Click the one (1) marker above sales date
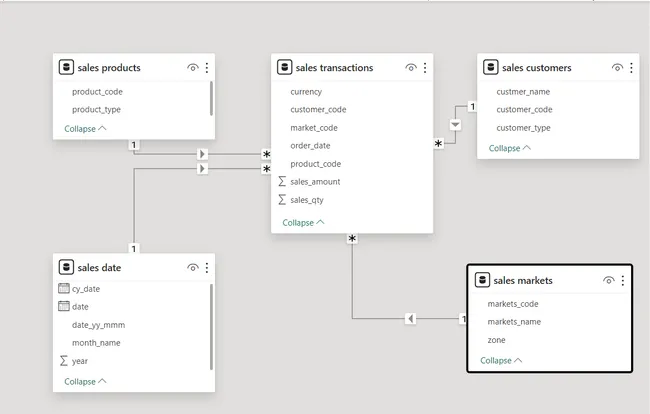Screen dimensions: 650x414 pos(133,249)
